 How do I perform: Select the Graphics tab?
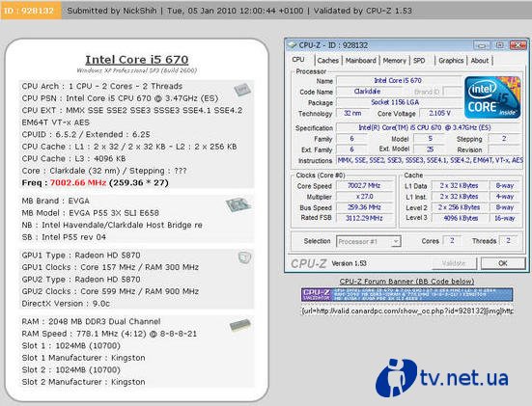click(451, 61)
